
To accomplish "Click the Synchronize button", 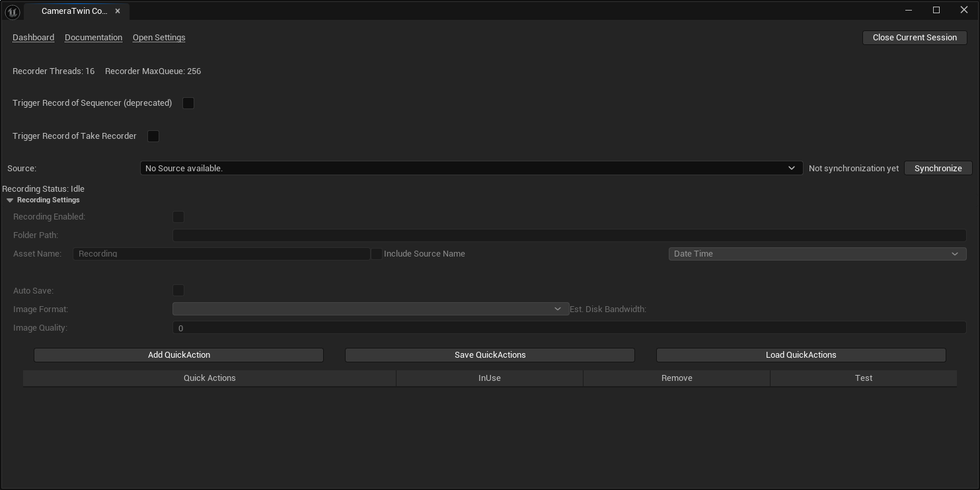I will pos(938,169).
